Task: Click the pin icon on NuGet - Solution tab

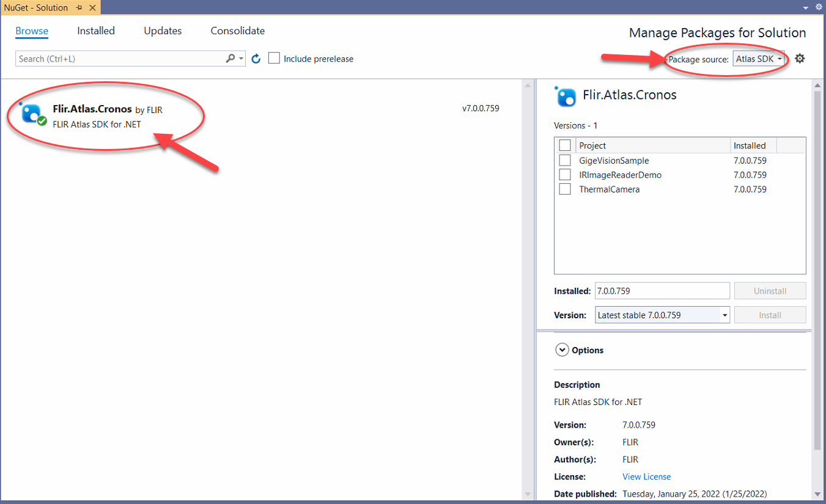Action: [79, 7]
